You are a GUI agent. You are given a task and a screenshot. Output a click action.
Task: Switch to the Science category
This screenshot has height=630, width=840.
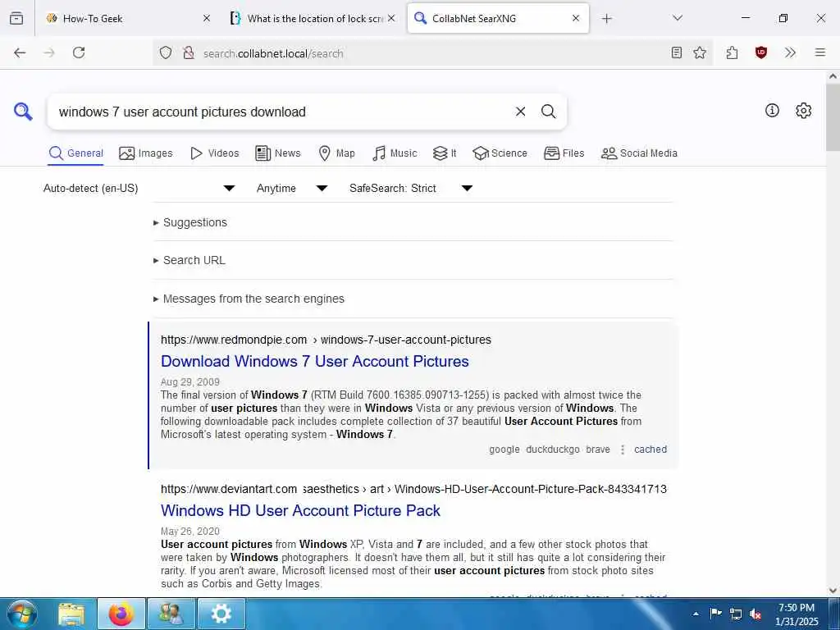pos(500,153)
